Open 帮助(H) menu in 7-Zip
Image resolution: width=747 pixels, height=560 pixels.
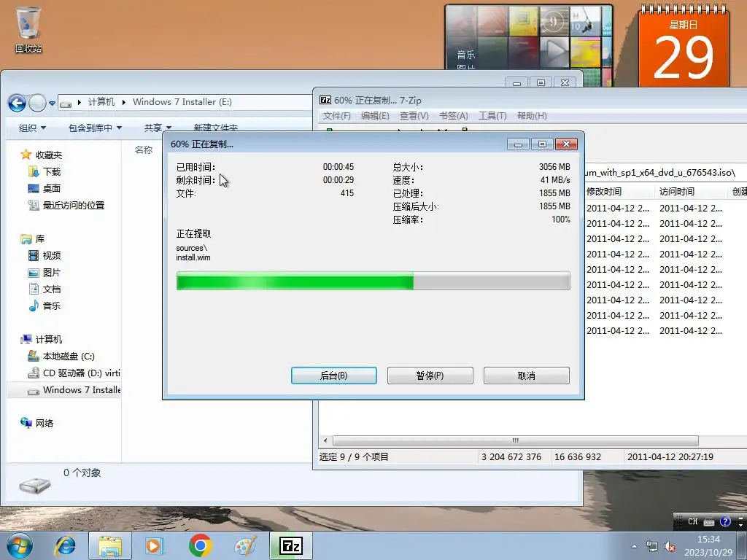(532, 116)
